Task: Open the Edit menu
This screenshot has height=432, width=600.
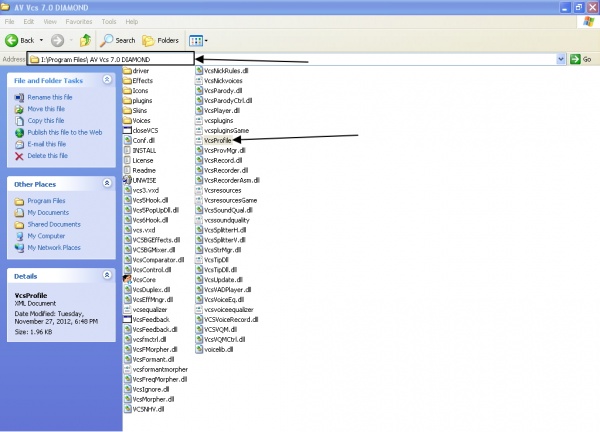Action: pos(29,21)
